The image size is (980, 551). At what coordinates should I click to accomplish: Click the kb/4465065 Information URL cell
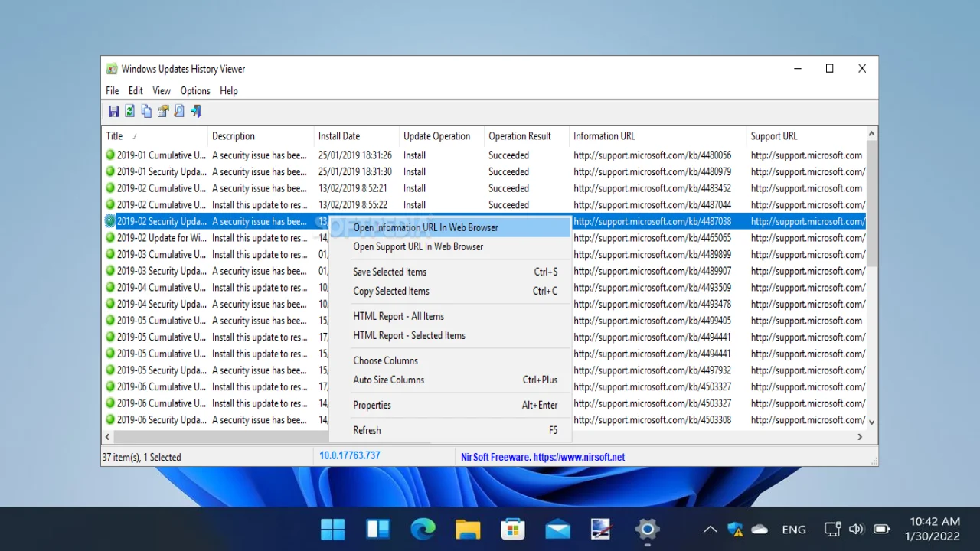tap(652, 238)
